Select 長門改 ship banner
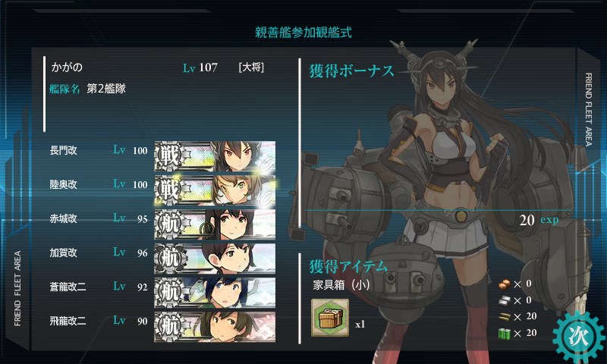 point(215,157)
